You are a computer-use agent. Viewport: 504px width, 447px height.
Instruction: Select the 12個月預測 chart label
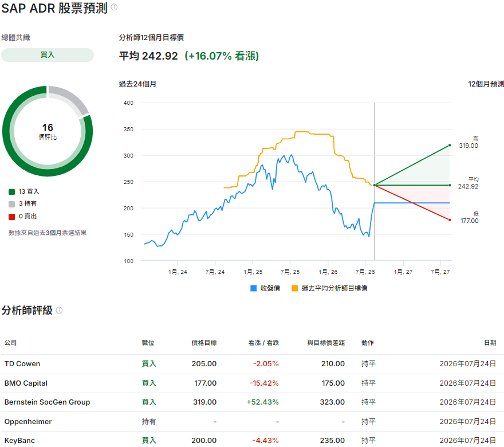(486, 84)
